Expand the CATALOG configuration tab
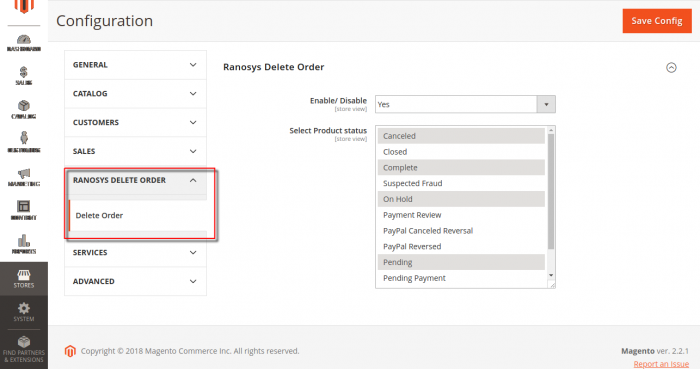700x369 pixels. (135, 94)
